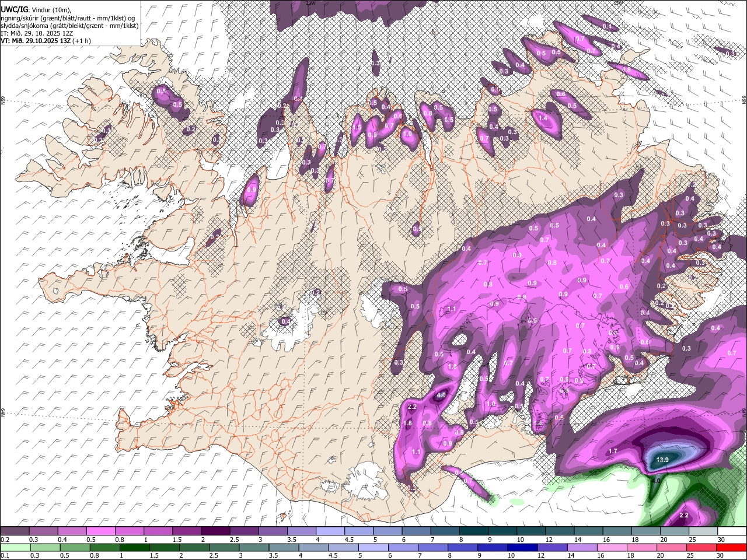Click the '30' label under the upper legend row
Image resolution: width=747 pixels, height=560 pixels.
[721, 540]
